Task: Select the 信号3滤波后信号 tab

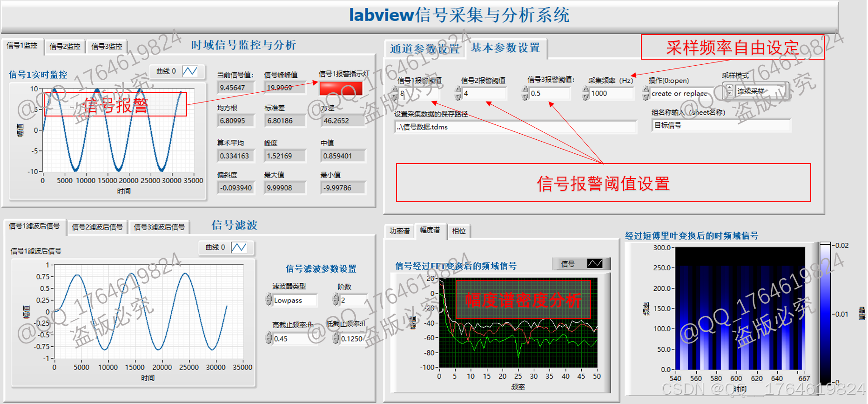Action: (x=160, y=227)
